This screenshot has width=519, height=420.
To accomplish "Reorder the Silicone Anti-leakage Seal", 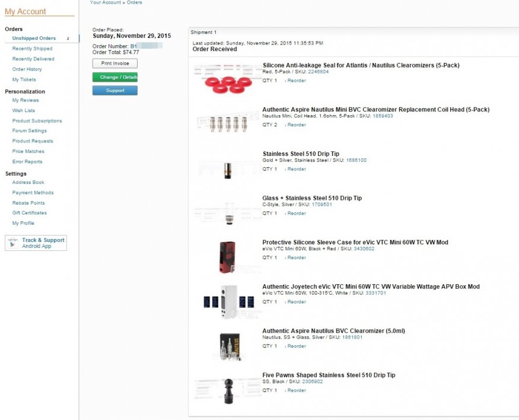I will pos(296,81).
